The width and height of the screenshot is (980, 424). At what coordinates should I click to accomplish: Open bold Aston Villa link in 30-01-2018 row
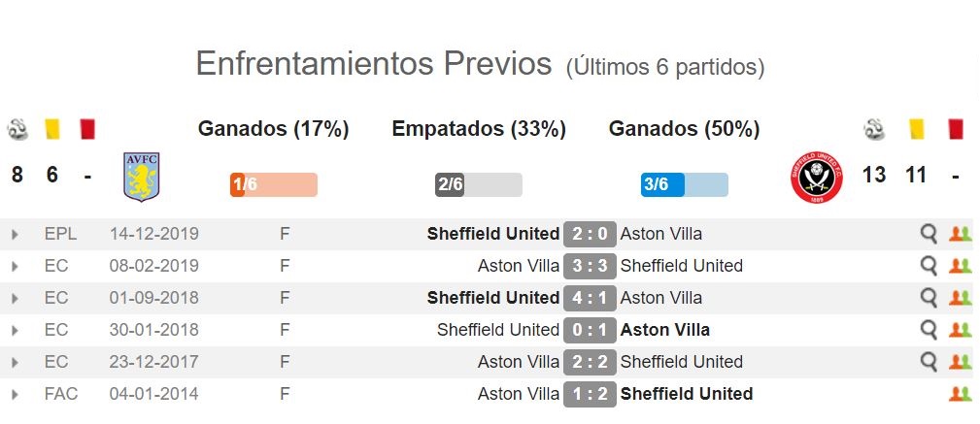[x=665, y=330]
